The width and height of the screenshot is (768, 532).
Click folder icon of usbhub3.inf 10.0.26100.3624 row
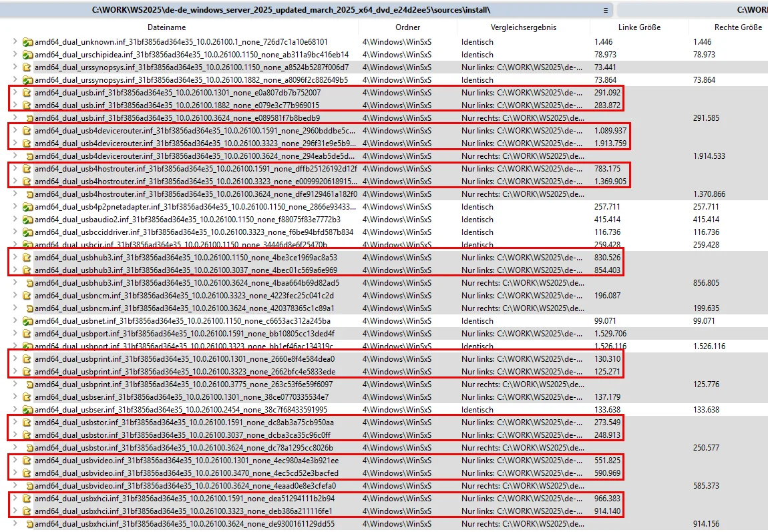pos(29,284)
